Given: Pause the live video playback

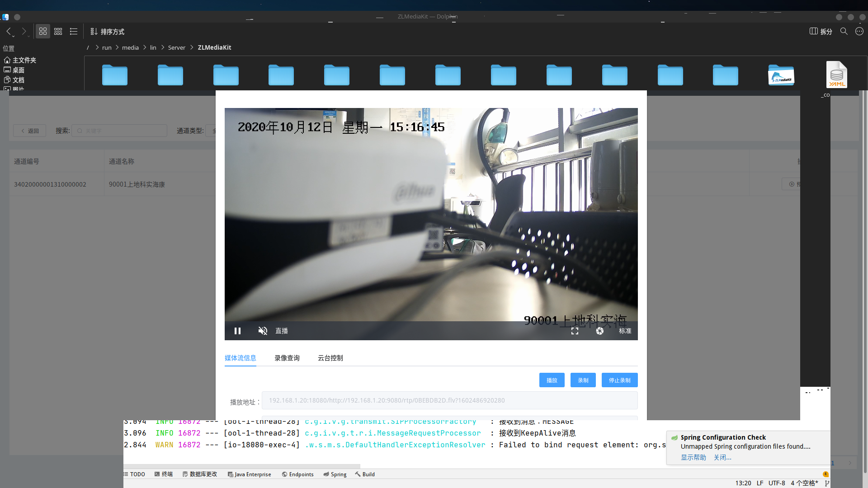Looking at the screenshot, I should click(237, 331).
